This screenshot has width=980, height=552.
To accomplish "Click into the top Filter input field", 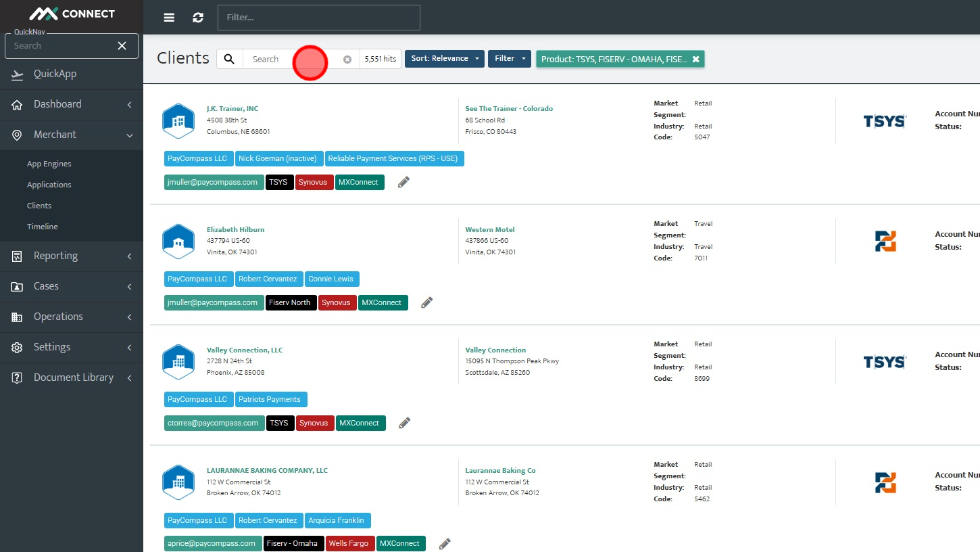I will coord(319,18).
